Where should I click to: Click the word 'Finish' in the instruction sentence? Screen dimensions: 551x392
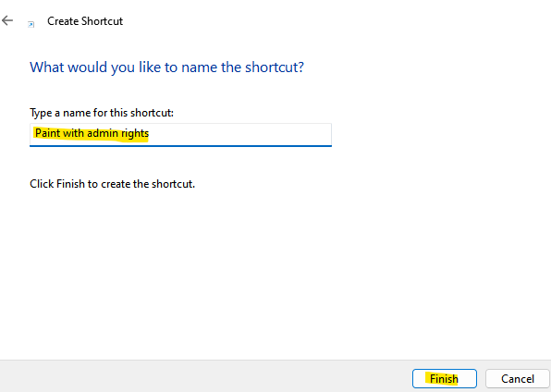70,184
